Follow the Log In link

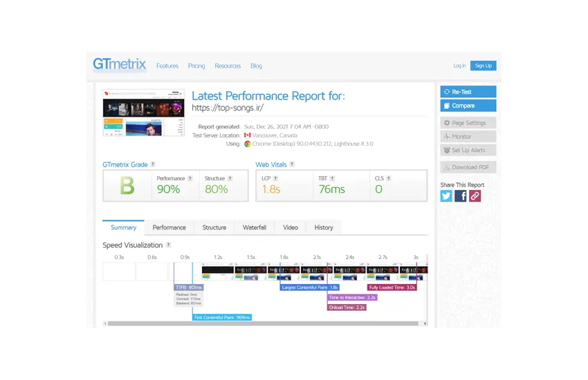click(459, 66)
